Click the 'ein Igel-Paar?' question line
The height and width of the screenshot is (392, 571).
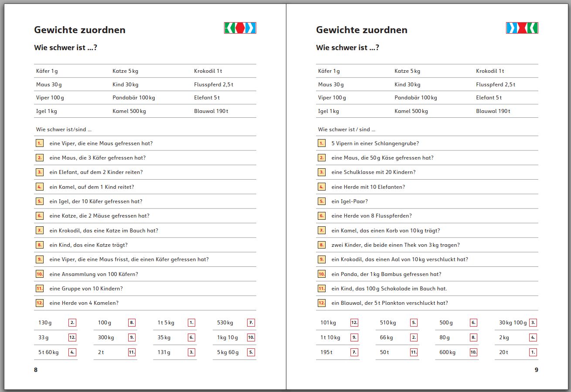point(349,201)
